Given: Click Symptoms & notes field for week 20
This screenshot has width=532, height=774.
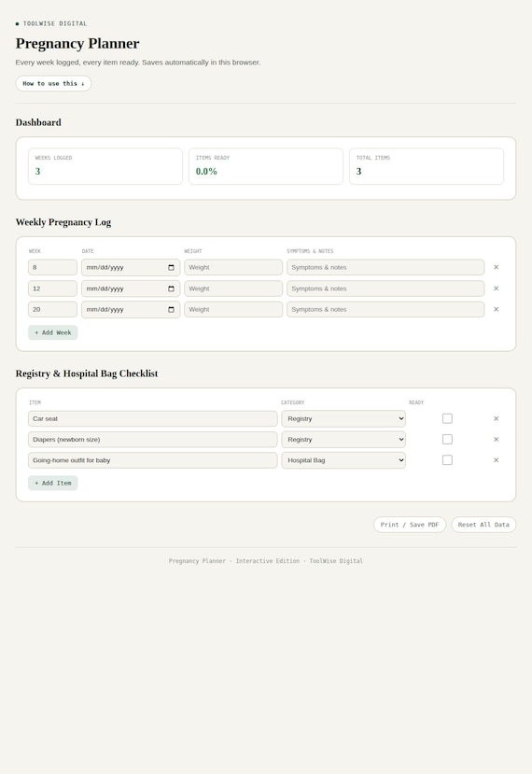Looking at the screenshot, I should coord(385,309).
